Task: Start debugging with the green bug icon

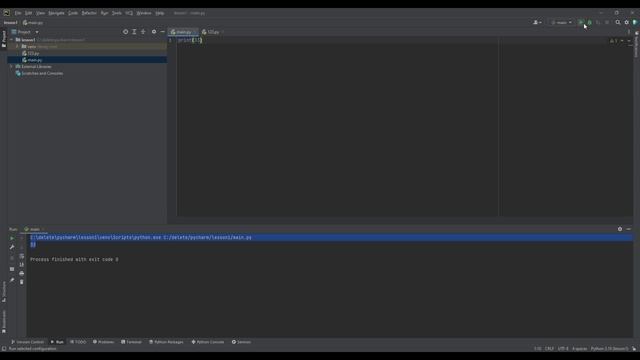Action: tap(589, 22)
